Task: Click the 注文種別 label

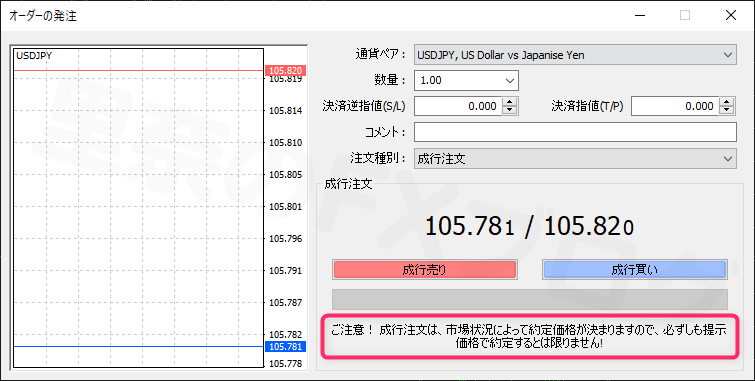Action: [378, 158]
